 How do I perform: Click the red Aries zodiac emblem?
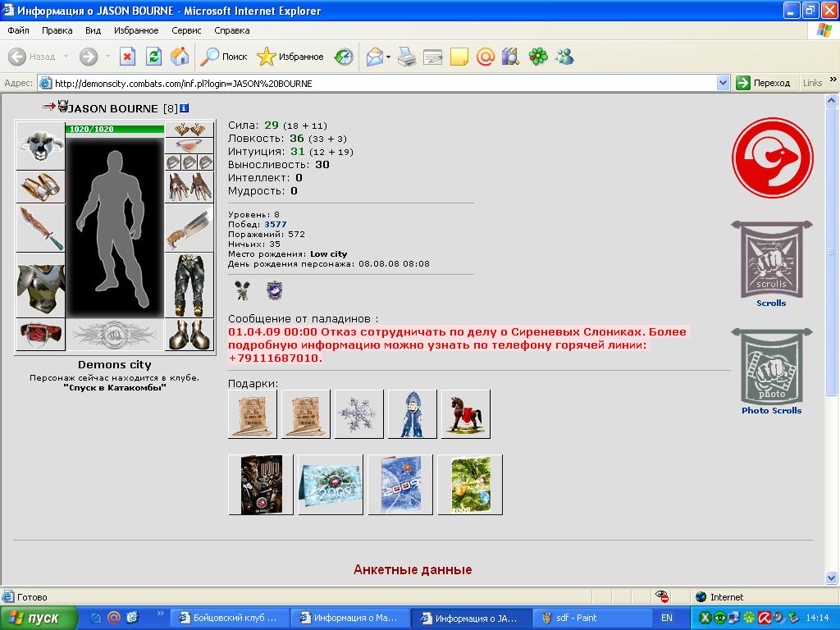pos(772,157)
